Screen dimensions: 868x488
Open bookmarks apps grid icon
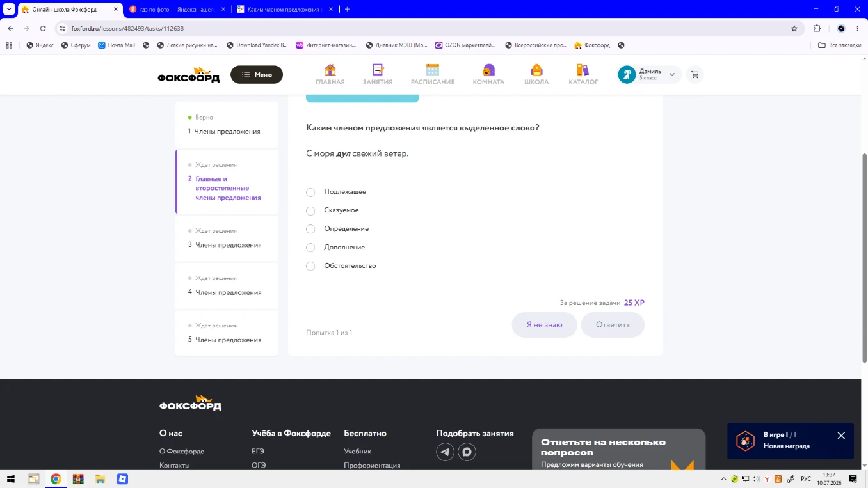(9, 45)
